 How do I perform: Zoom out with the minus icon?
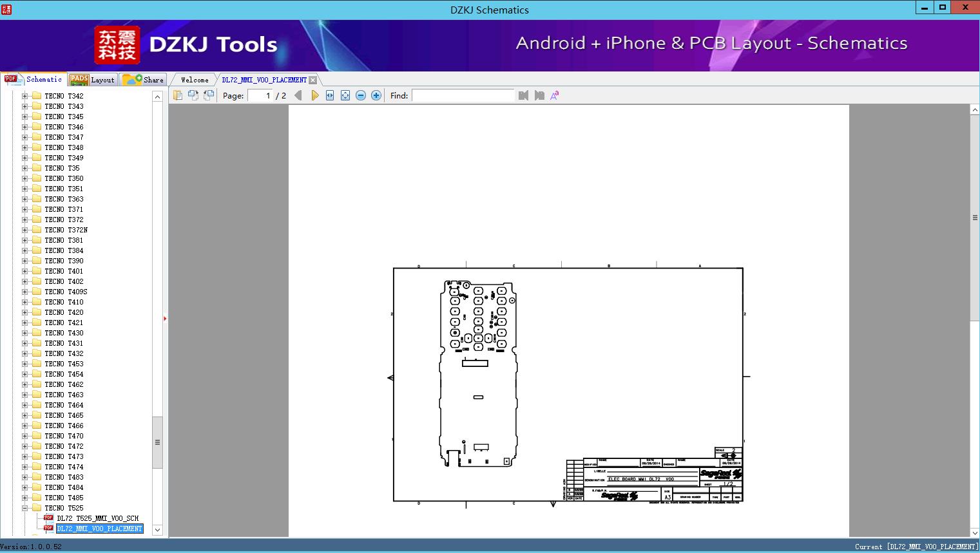pos(361,95)
